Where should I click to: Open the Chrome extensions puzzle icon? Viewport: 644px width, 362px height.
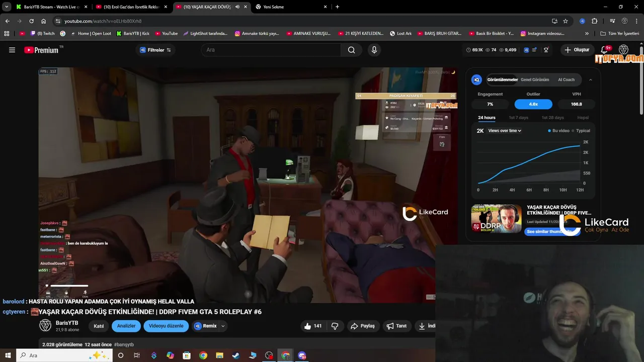pos(594,21)
